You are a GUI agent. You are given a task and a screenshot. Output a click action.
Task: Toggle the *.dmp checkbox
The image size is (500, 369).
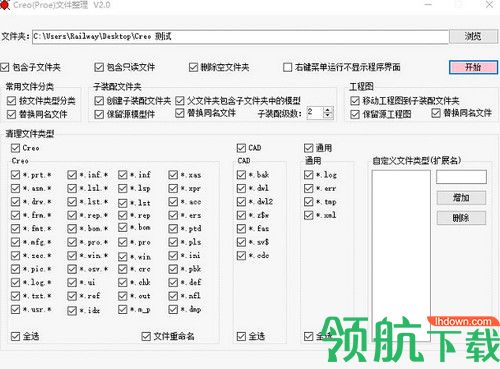(x=173, y=309)
